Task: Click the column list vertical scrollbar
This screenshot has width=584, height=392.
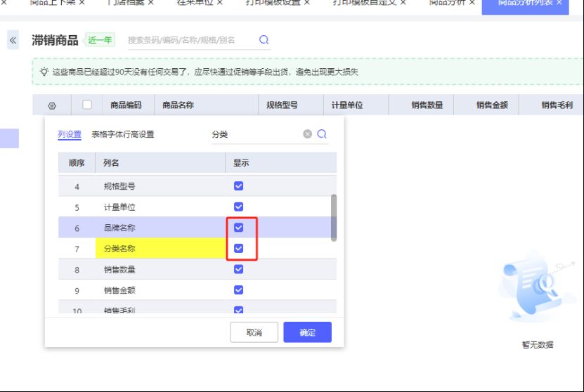Action: click(x=333, y=218)
